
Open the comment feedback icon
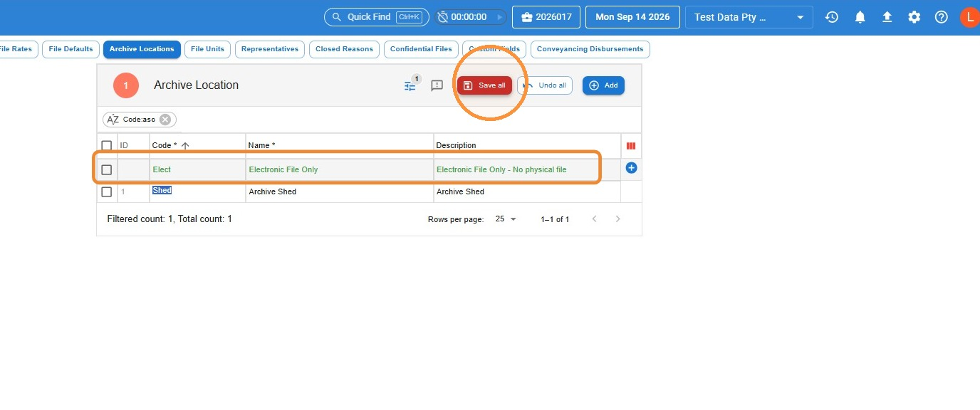click(x=437, y=85)
